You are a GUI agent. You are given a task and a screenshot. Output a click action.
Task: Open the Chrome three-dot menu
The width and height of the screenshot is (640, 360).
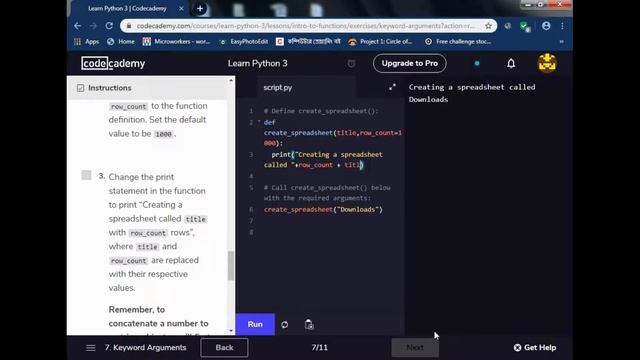point(562,26)
